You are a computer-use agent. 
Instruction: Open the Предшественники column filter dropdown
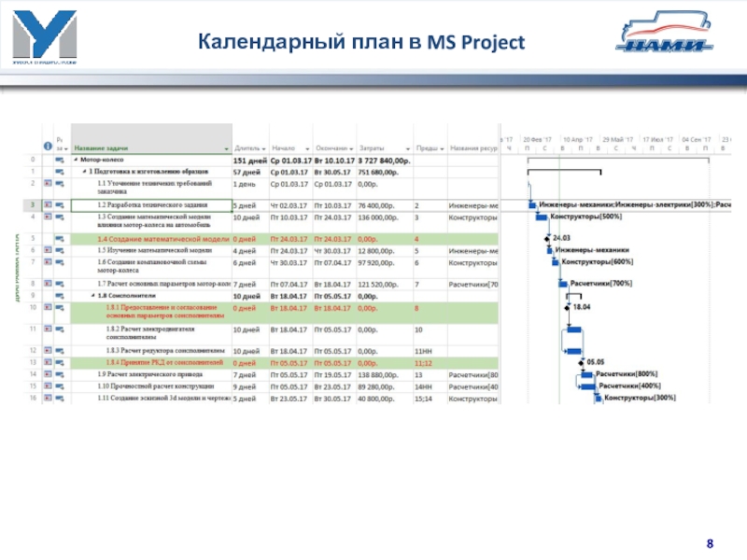(442, 149)
